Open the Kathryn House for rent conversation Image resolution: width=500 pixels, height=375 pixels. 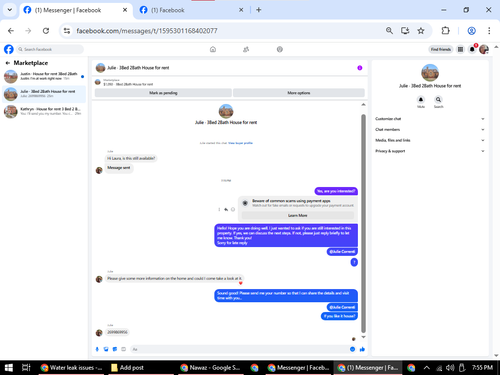[44, 111]
